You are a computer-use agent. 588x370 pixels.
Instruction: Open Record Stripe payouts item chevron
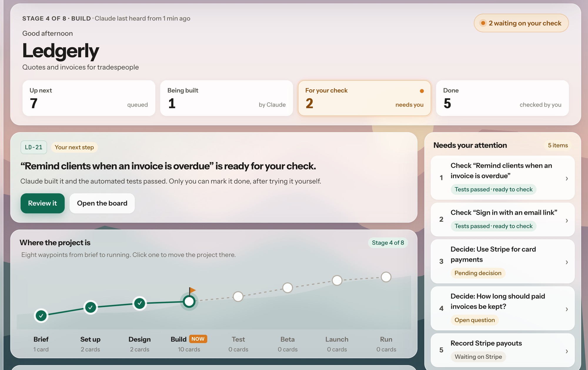click(x=567, y=351)
